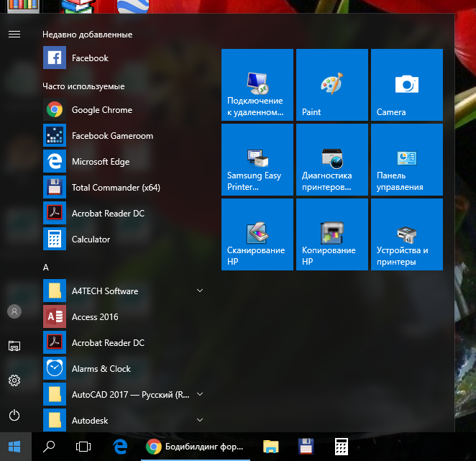The image size is (476, 461).
Task: Expand the AutoCAD 2017 folder
Action: click(199, 395)
